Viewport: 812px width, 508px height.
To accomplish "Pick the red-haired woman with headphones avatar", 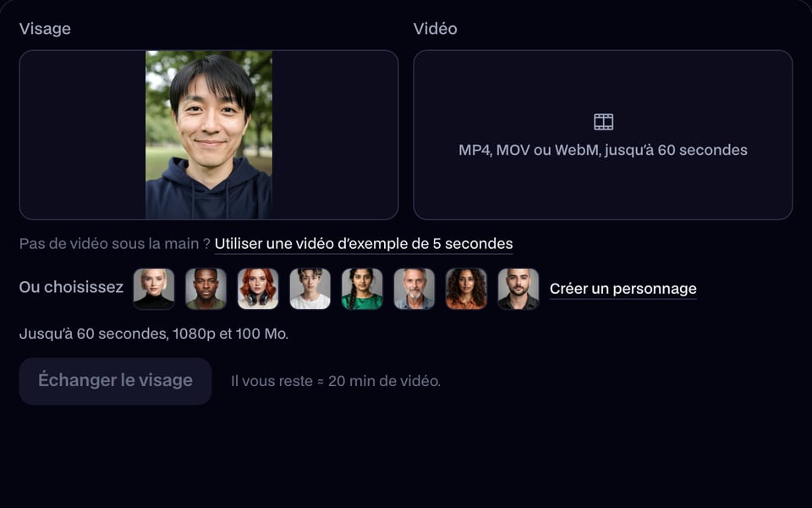I will point(258,289).
